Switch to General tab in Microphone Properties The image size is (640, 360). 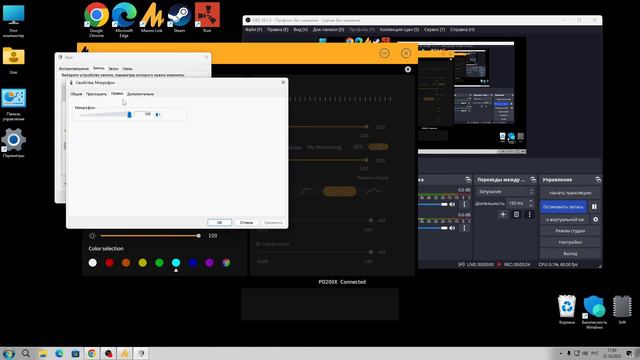coord(76,94)
